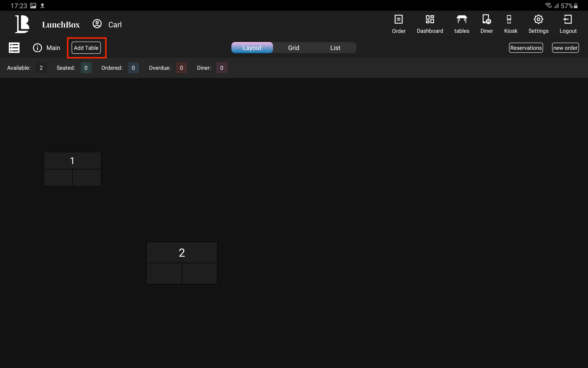Image resolution: width=588 pixels, height=368 pixels.
Task: Click the Carl user profile icon
Action: point(97,24)
